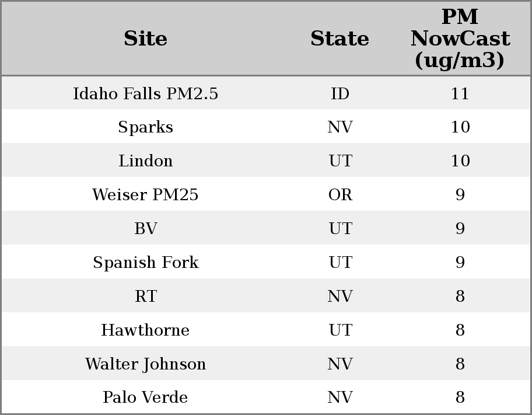Click the OR state cell

(x=340, y=195)
